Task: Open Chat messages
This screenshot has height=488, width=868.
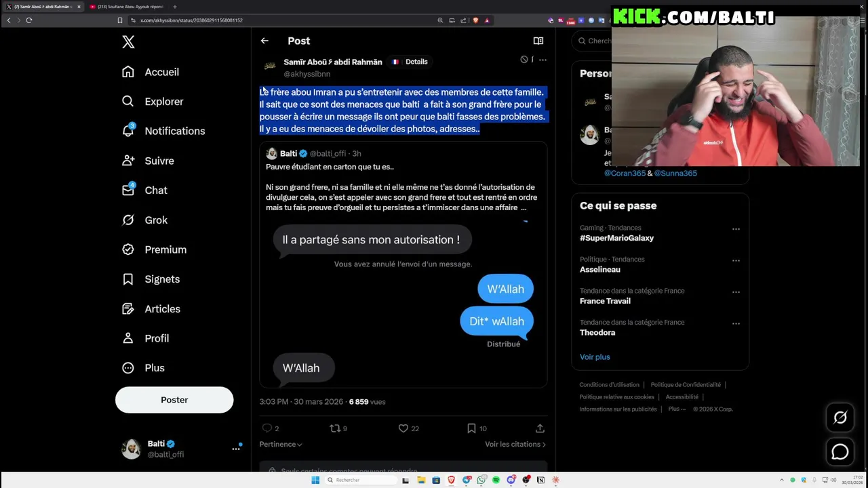Action: point(144,190)
